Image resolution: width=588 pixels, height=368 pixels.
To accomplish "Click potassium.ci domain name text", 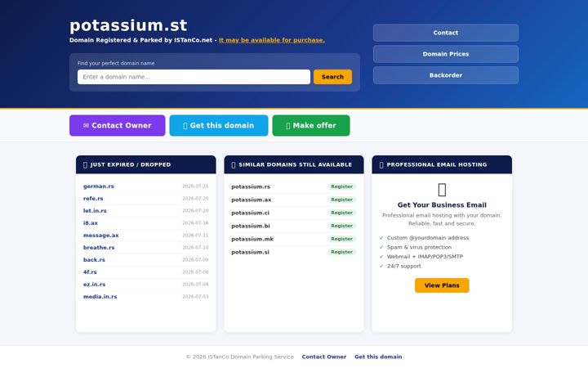I will (x=250, y=213).
